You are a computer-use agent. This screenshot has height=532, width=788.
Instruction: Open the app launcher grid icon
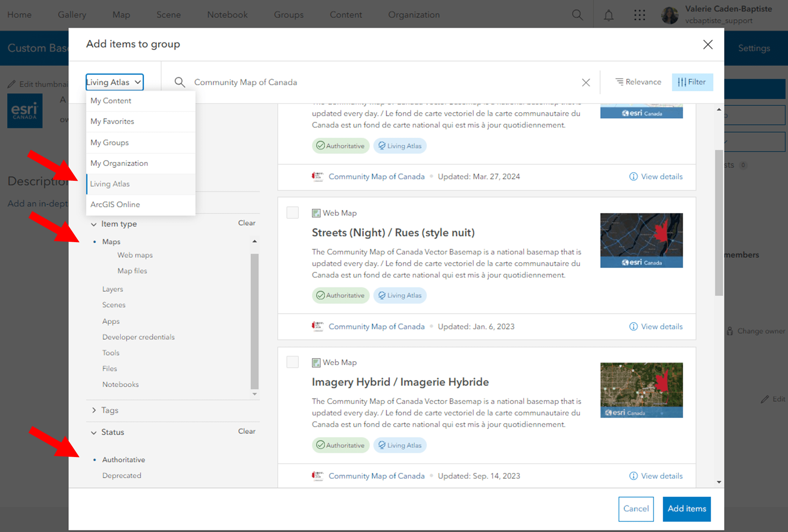tap(639, 15)
